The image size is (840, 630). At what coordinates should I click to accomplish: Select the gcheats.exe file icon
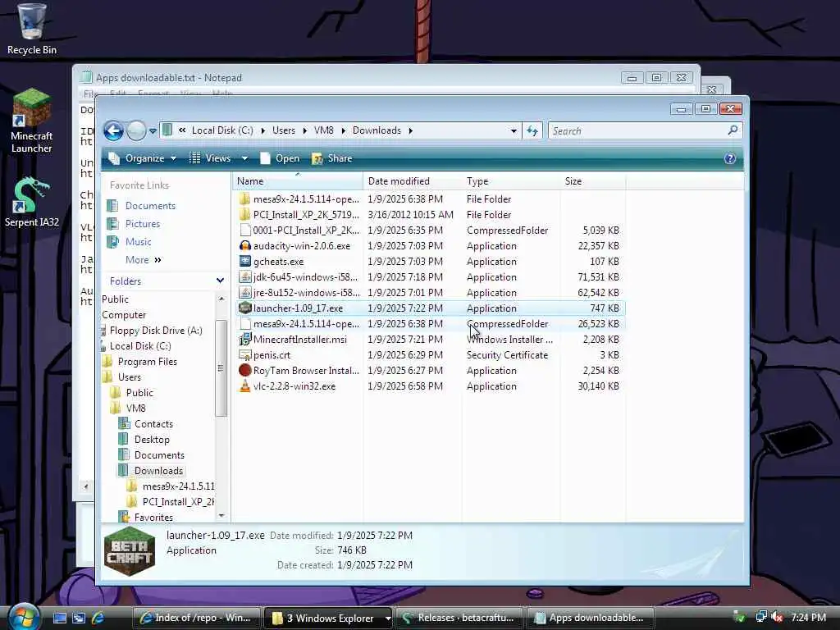[244, 262]
